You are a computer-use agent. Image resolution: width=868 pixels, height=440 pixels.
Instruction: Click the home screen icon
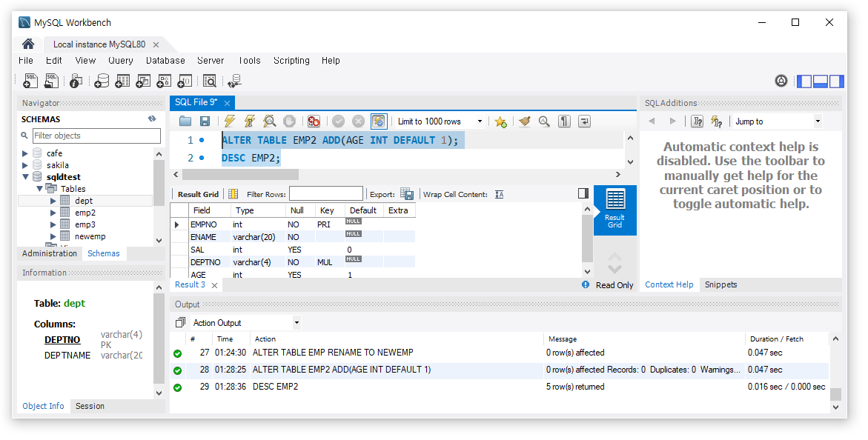click(28, 44)
